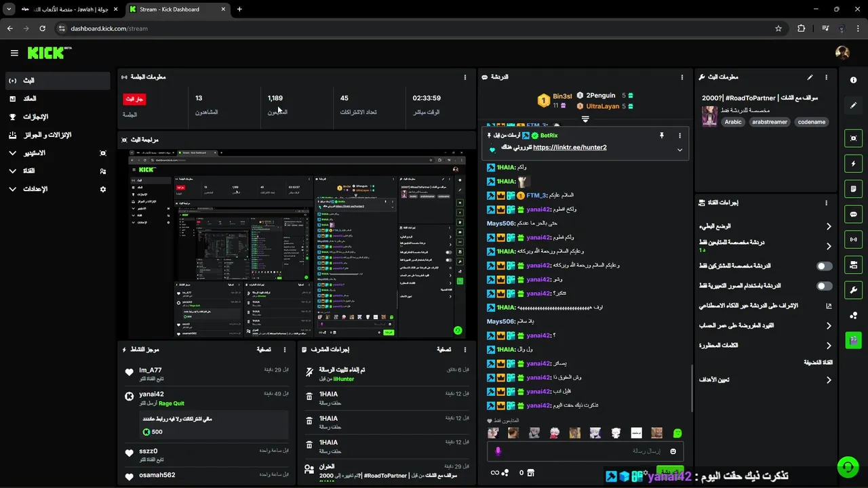Click the pencil icon in right rail
This screenshot has height=488, width=868.
[x=853, y=106]
